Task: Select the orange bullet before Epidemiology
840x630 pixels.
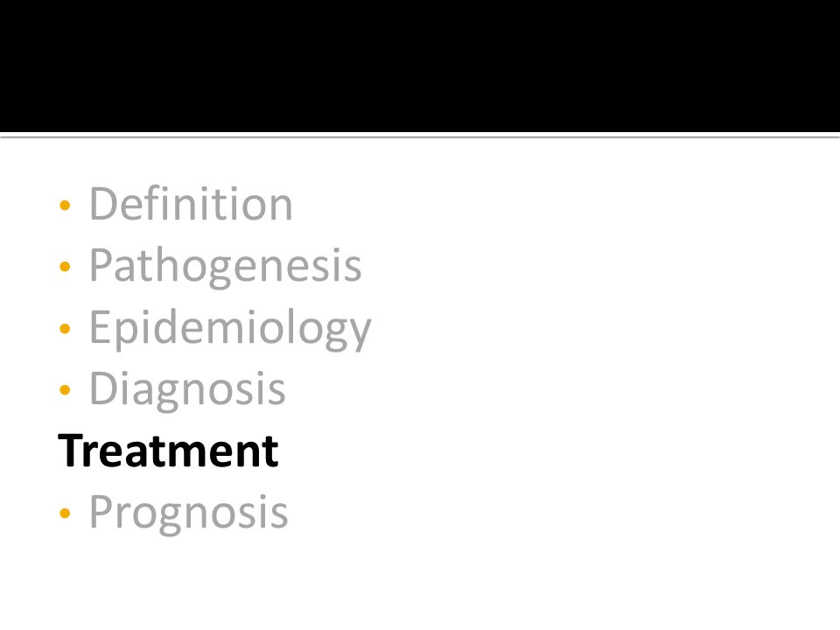Action: [65, 328]
